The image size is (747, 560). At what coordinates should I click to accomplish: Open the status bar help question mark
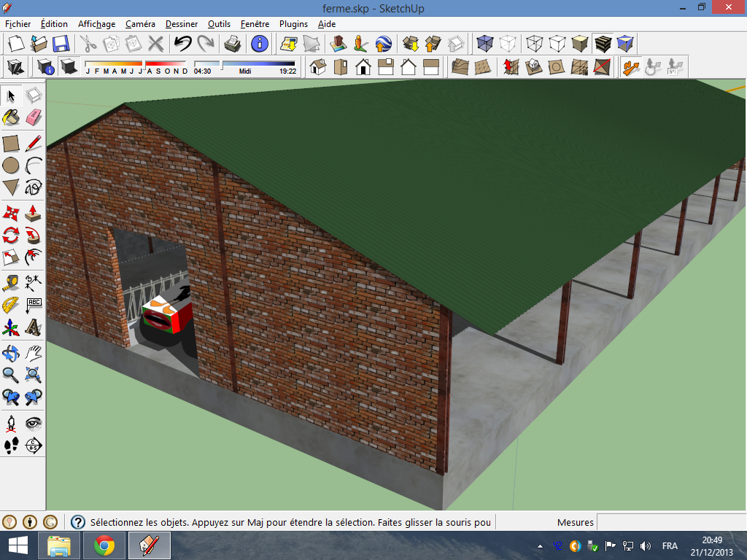click(x=77, y=522)
